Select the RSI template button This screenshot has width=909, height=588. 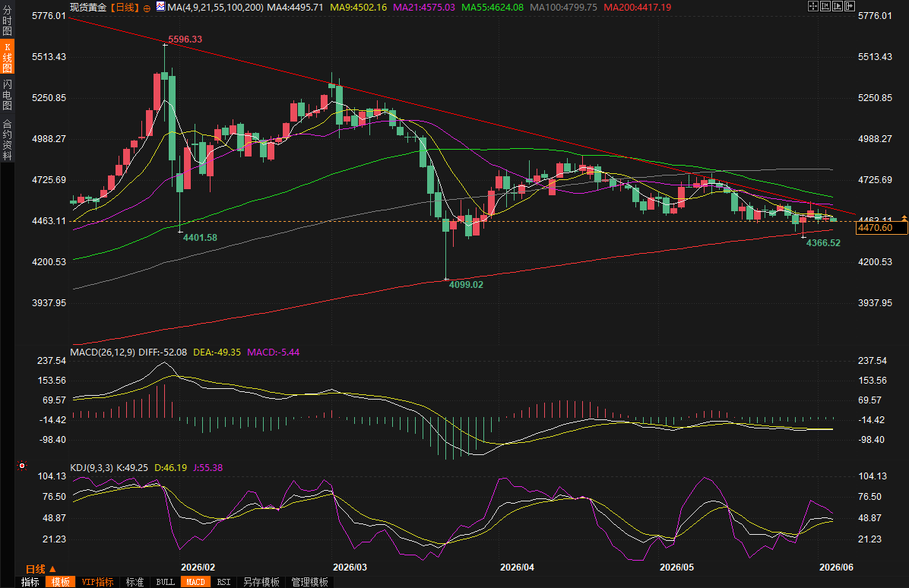223,582
